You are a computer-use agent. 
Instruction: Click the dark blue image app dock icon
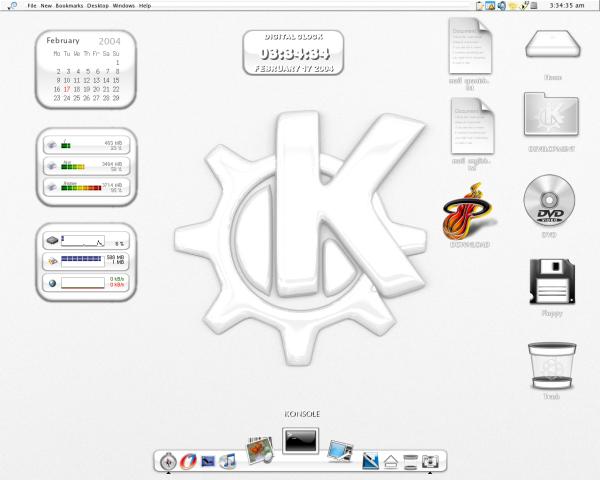coord(208,461)
